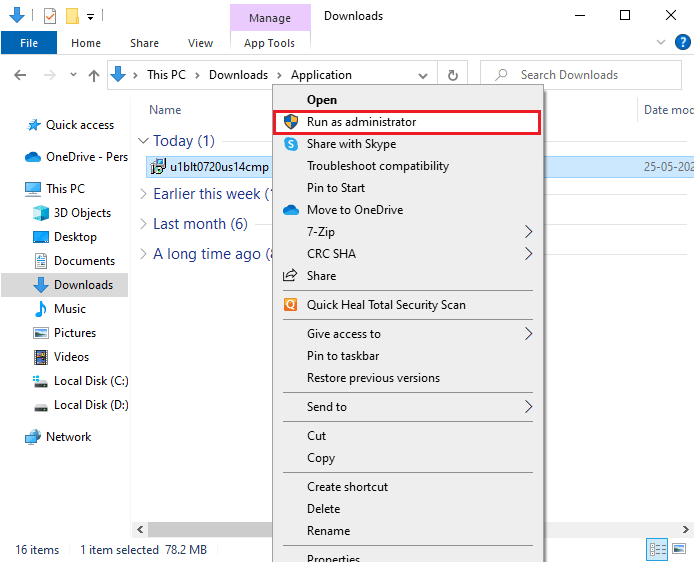The width and height of the screenshot is (695, 562).
Task: Open Local Disk (C:) in sidebar
Action: point(81,381)
